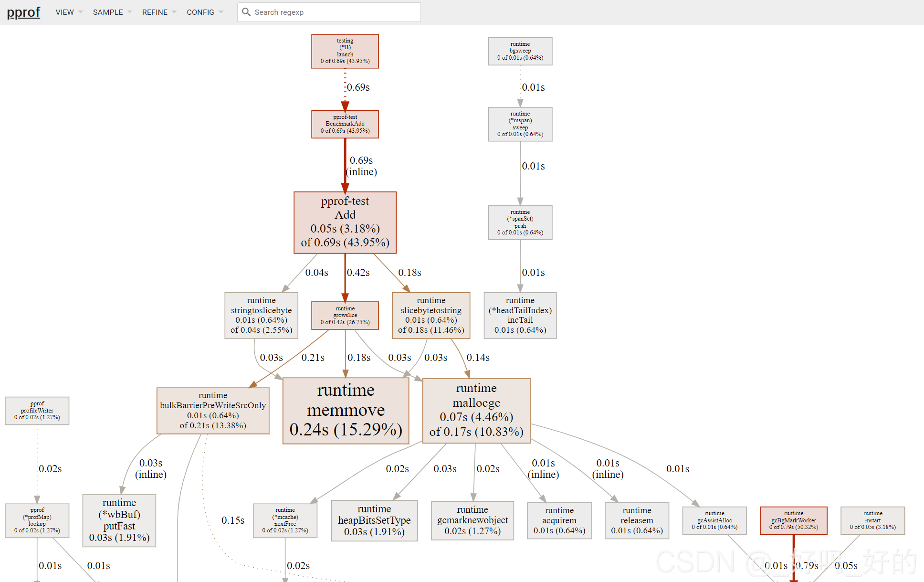
Task: Focus the Search regexp field
Action: pyautogui.click(x=334, y=12)
